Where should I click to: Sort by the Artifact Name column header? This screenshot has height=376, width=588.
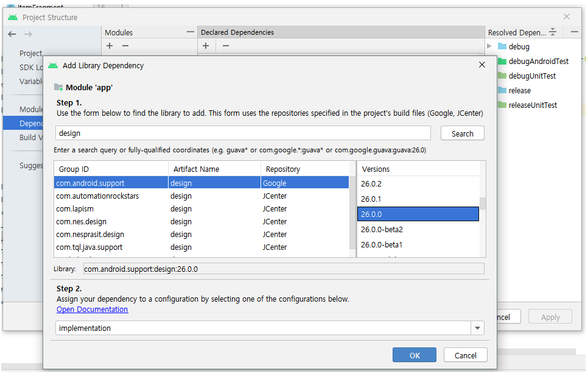coord(214,169)
